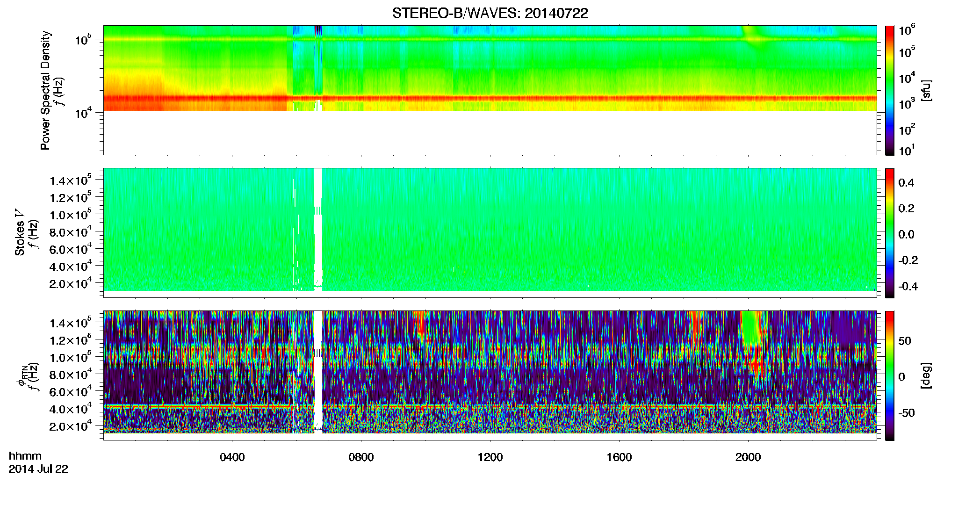
Task: Click the phi RTN degree color bar
Action: coord(890,375)
